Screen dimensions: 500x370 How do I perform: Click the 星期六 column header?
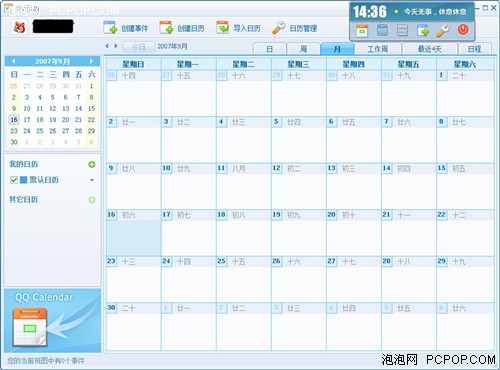click(465, 64)
